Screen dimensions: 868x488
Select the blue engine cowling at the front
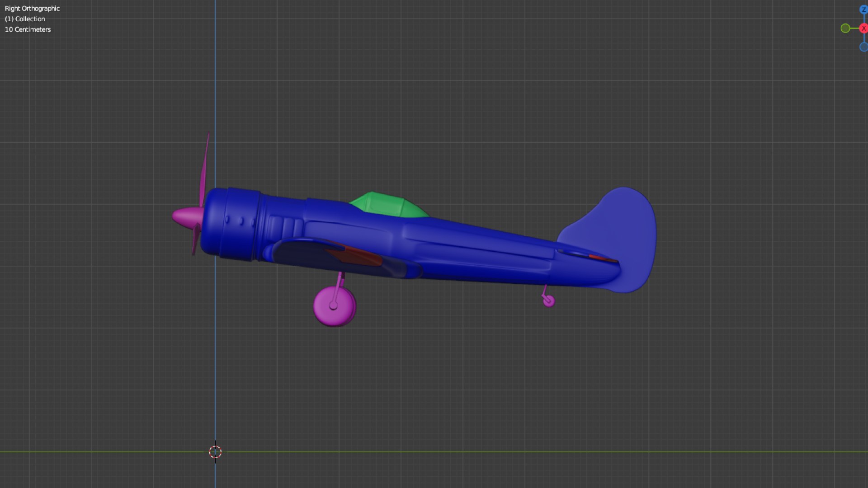[x=231, y=224]
